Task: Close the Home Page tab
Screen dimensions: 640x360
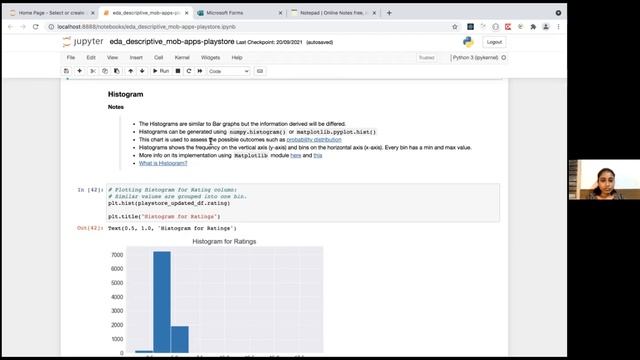Action: click(93, 13)
